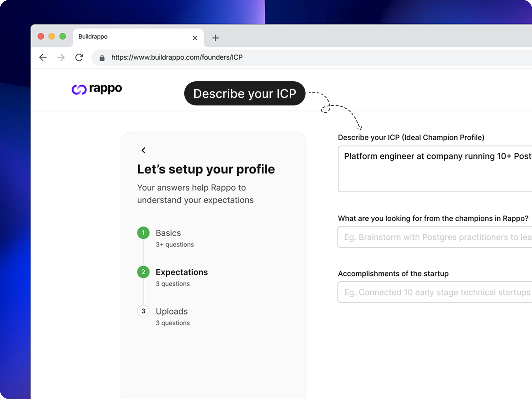Viewport: 532px width, 399px height.
Task: Click the Accomplishments of the startup field
Action: coord(435,292)
